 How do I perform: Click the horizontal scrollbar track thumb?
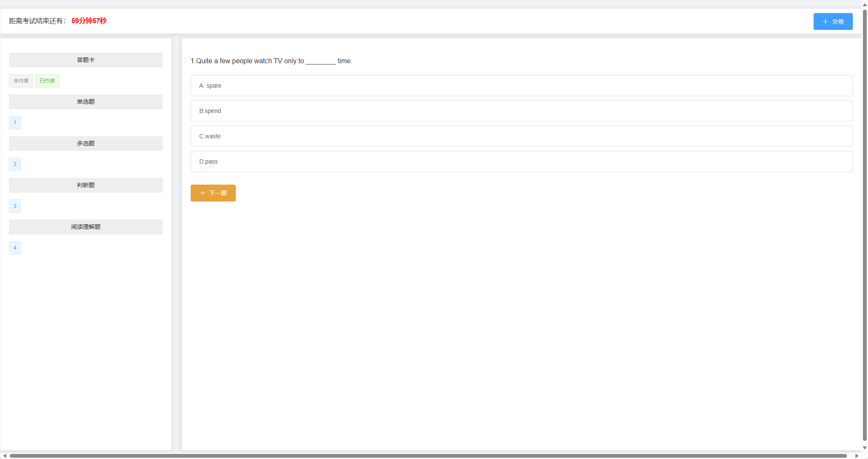click(428, 456)
